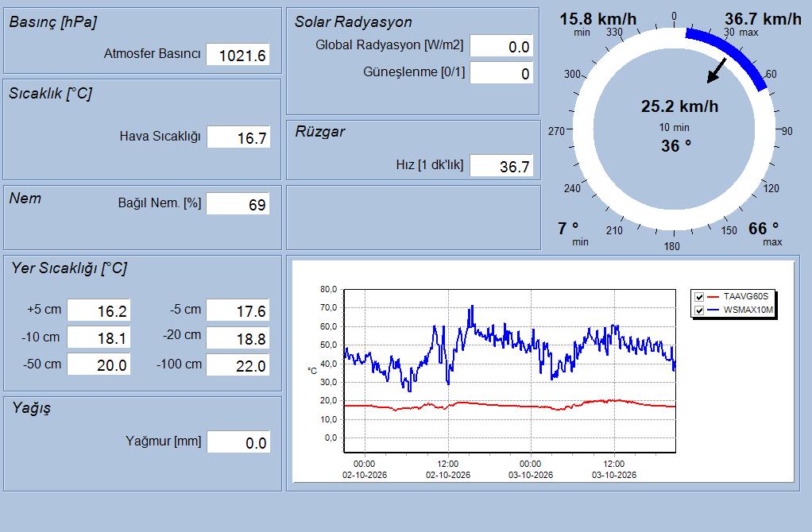Screen dimensions: 812x532
Task: Click the 25.2 km/h average wind speed
Action: tap(679, 106)
